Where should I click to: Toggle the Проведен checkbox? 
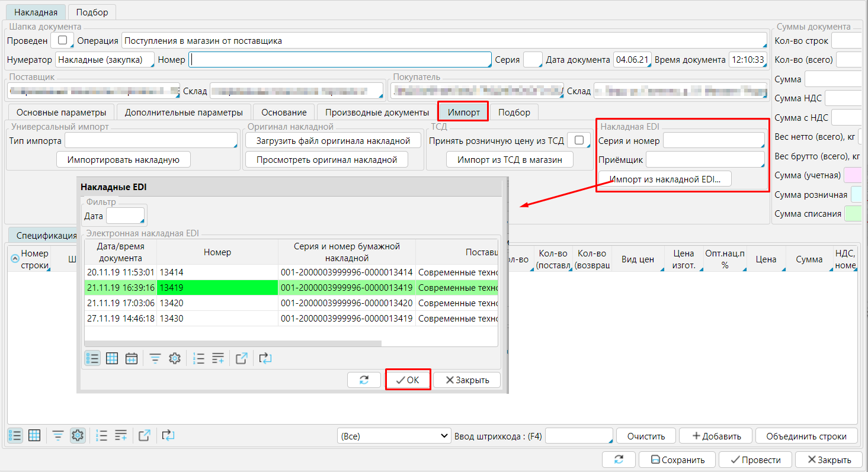pos(62,41)
